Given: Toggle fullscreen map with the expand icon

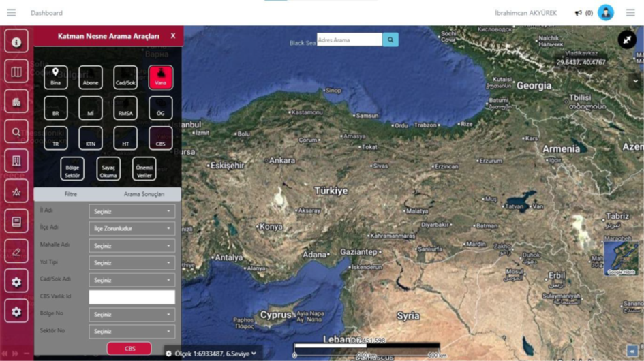Looking at the screenshot, I should click(626, 40).
